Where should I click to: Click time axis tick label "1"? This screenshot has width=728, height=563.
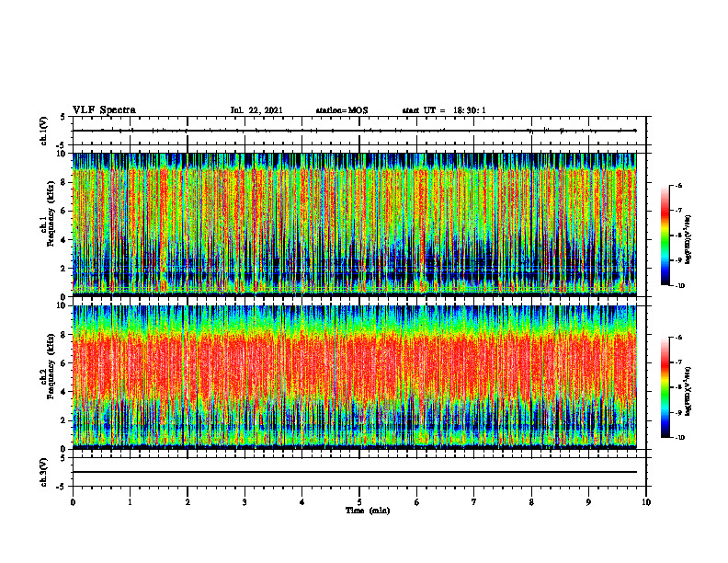tap(130, 502)
